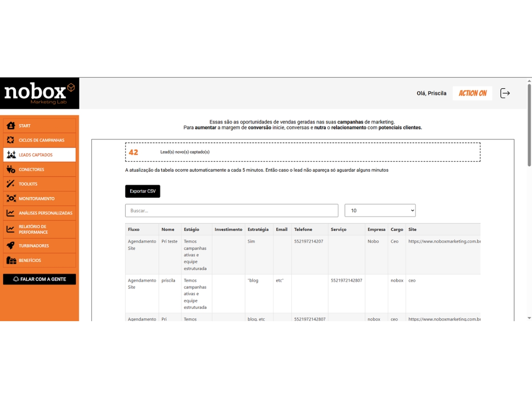Click the Ciclos de Campanhas cycle icon
The width and height of the screenshot is (532, 407).
[x=11, y=140]
